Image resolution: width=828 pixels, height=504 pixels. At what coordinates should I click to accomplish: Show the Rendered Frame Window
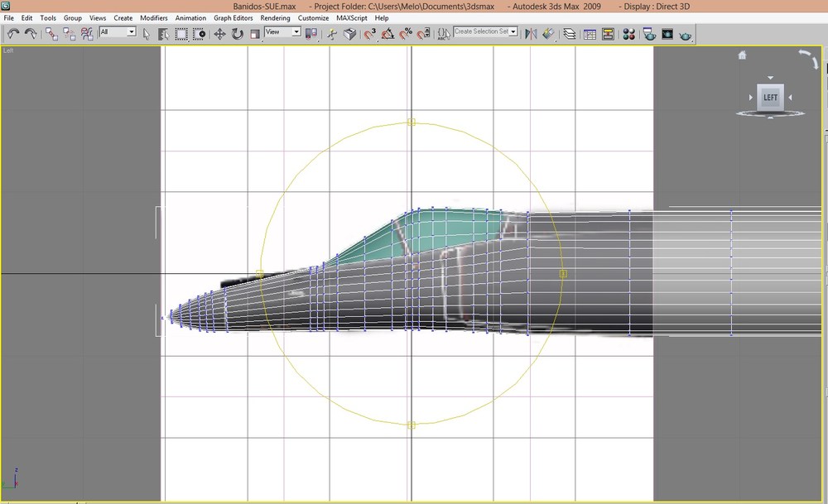(x=667, y=34)
